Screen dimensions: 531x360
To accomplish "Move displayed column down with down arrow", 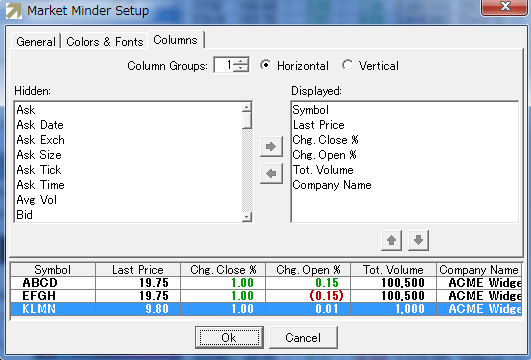I will tap(418, 240).
